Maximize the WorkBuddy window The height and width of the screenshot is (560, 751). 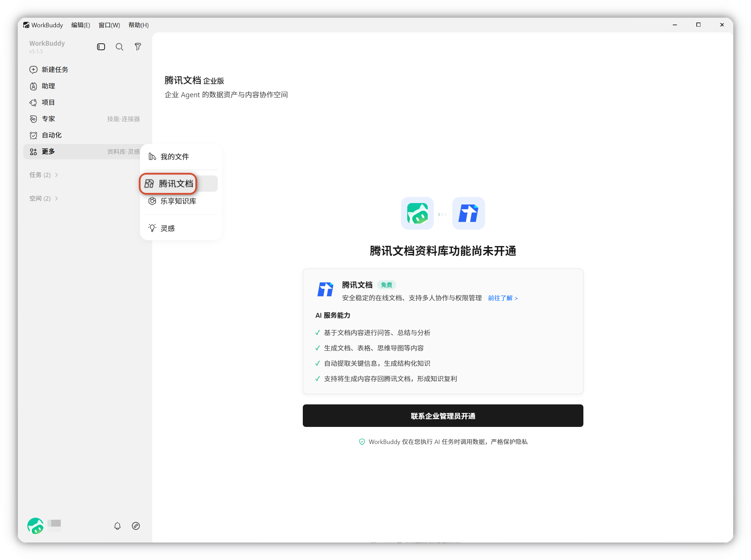pos(698,25)
